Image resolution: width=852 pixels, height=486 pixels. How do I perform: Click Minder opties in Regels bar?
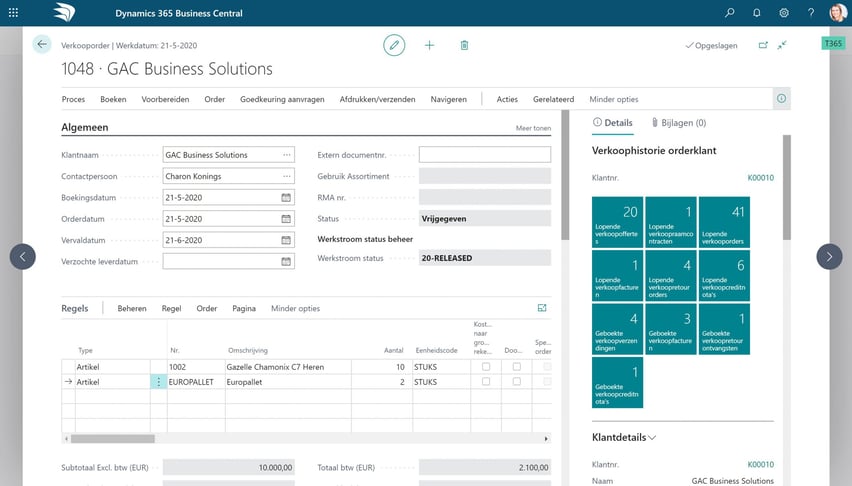click(296, 308)
